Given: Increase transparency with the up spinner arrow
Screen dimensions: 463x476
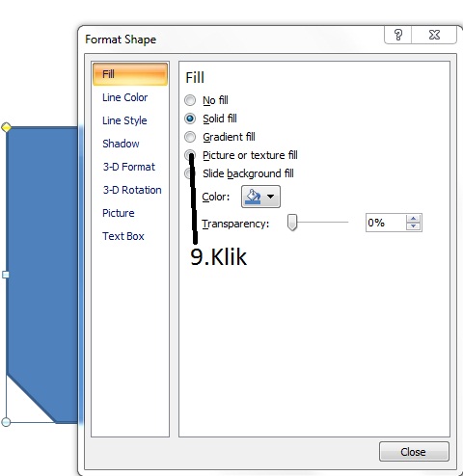Looking at the screenshot, I should pyautogui.click(x=414, y=219).
